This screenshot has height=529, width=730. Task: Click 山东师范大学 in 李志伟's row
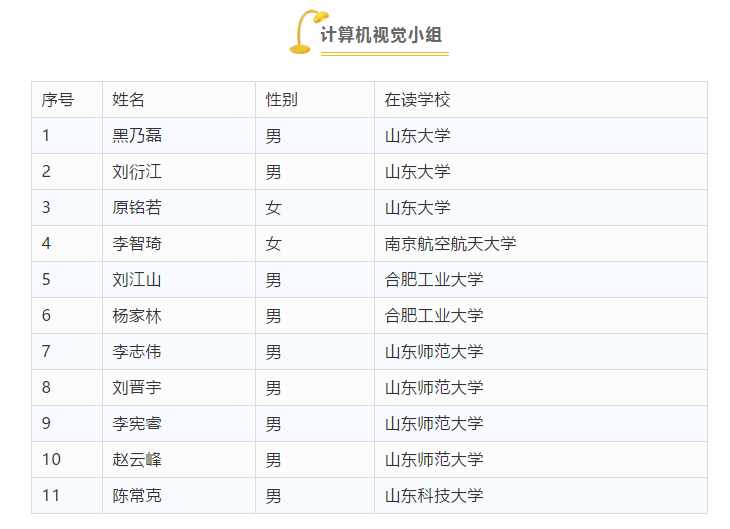[434, 352]
